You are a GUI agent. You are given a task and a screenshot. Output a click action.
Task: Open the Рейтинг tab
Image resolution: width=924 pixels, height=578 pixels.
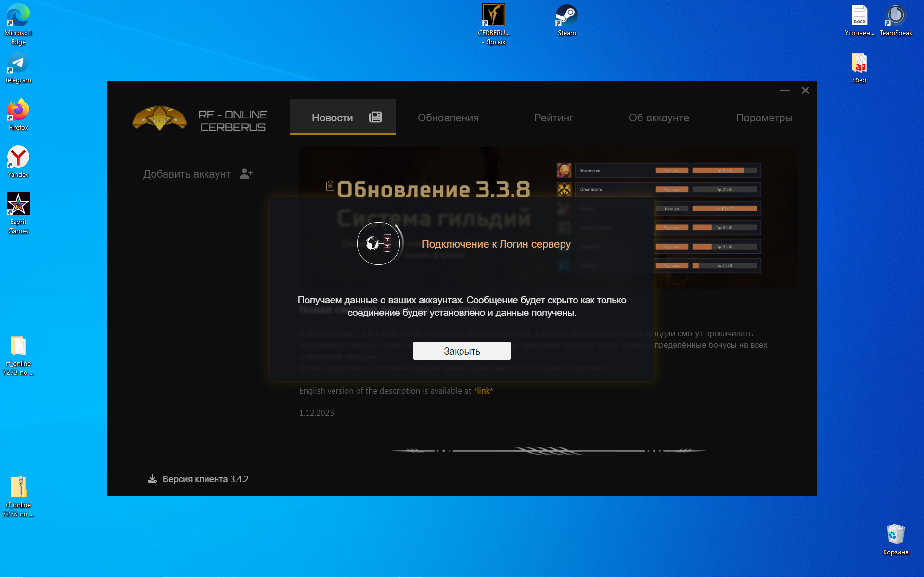click(x=553, y=118)
